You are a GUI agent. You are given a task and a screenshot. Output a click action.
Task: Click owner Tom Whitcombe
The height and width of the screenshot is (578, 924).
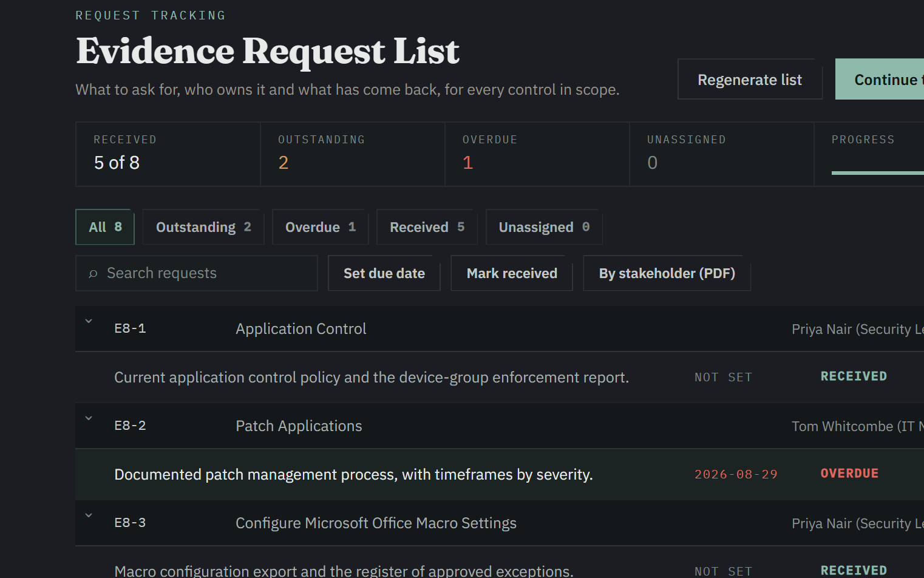[858, 426]
